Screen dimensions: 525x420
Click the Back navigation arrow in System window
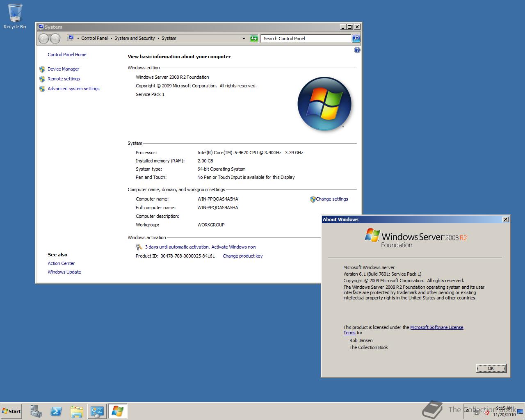43,39
